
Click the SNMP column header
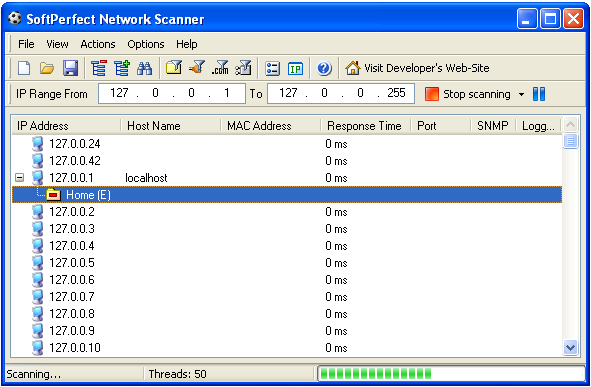[x=493, y=125]
